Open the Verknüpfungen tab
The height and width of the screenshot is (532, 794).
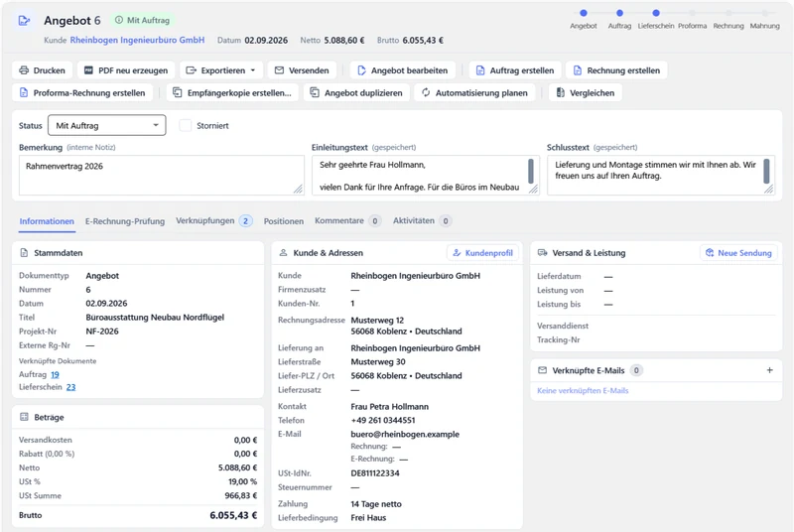213,220
